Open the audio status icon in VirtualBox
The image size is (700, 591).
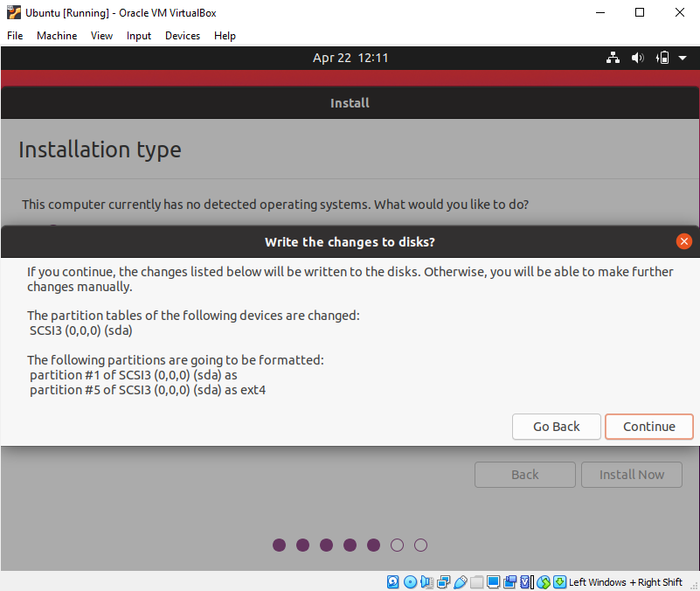click(426, 581)
